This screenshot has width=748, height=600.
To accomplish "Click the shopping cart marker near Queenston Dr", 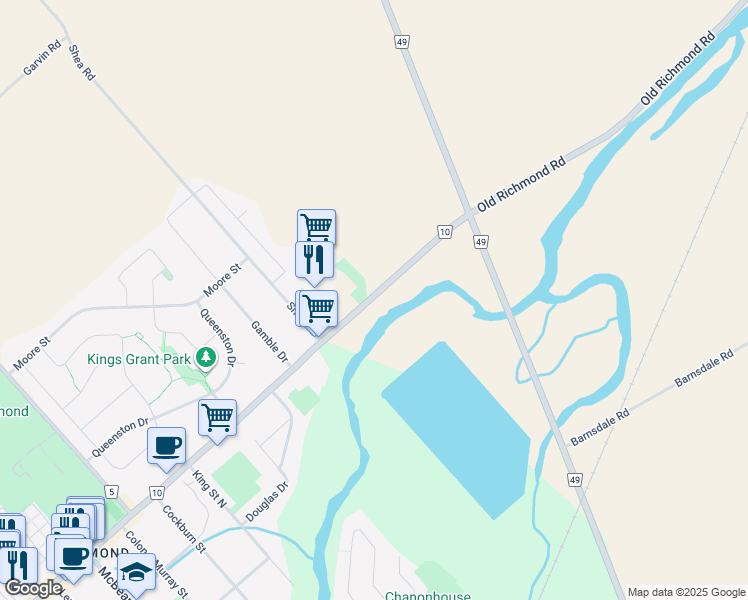I will (218, 419).
